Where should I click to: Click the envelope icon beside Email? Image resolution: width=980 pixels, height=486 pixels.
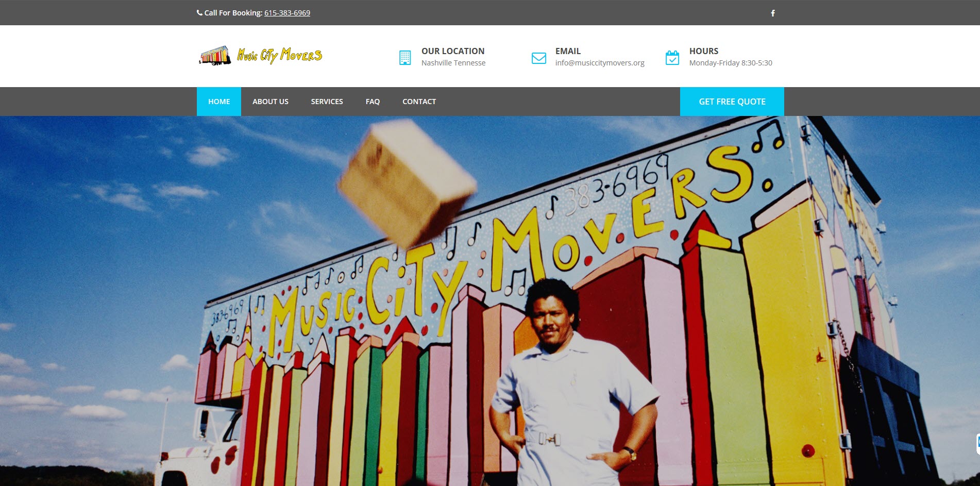[539, 58]
